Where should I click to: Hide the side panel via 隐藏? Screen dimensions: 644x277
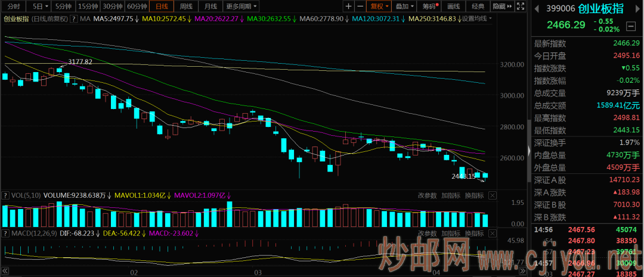point(502,6)
